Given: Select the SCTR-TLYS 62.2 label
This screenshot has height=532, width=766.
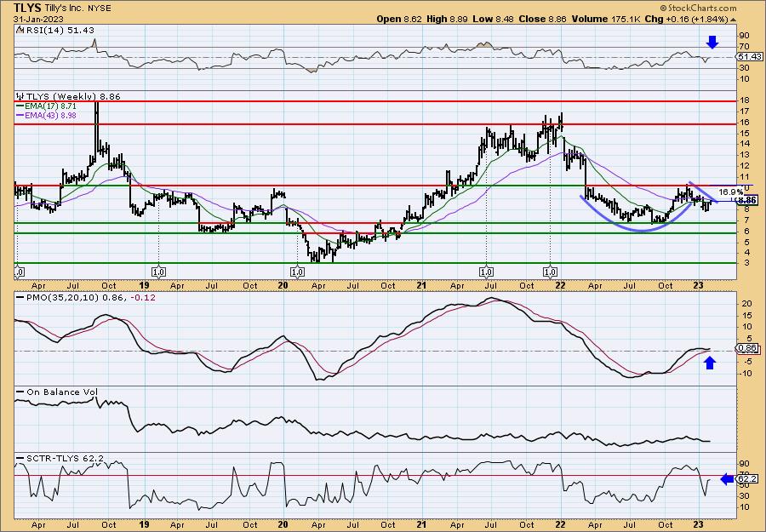Looking at the screenshot, I should 65,458.
